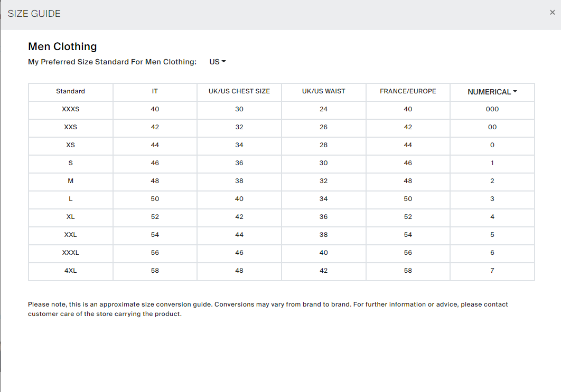Select the XXXS size row label
Image resolution: width=561 pixels, height=392 pixels.
70,109
